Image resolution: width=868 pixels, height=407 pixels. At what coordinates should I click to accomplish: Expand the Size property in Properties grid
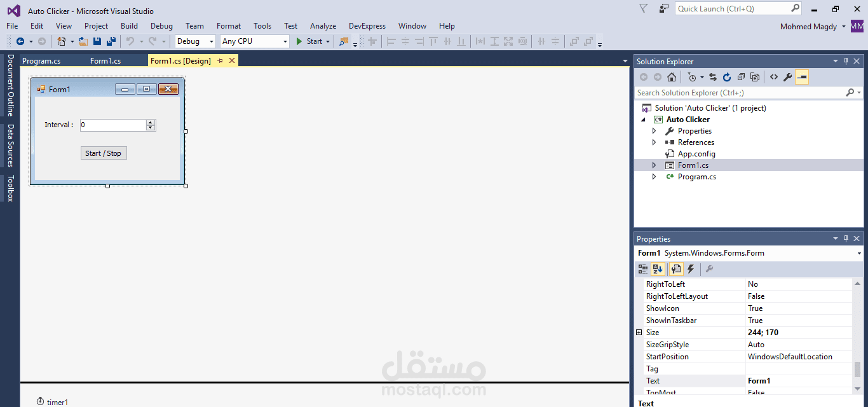(x=639, y=333)
